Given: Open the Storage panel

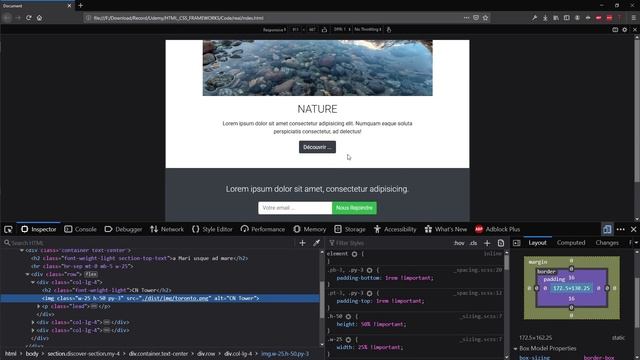Looking at the screenshot, I should pyautogui.click(x=350, y=229).
